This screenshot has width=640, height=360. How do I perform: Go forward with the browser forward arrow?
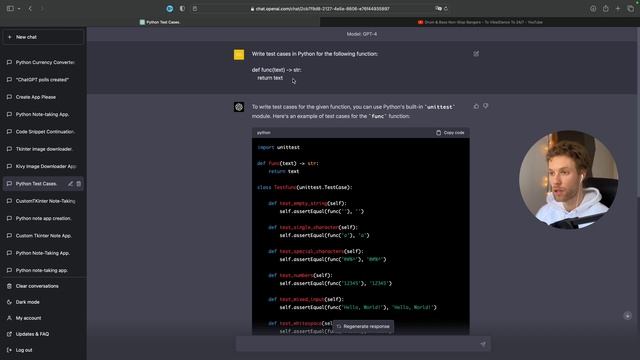pyautogui.click(x=42, y=8)
